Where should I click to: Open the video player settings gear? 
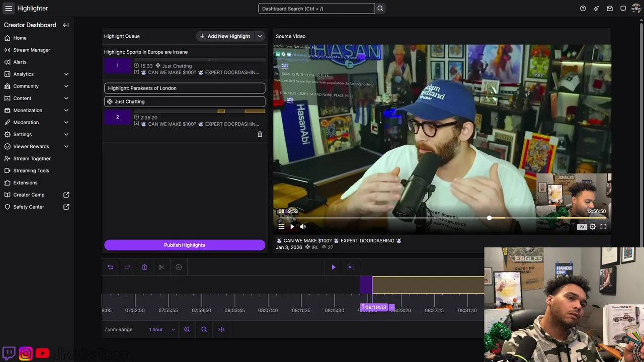click(593, 227)
